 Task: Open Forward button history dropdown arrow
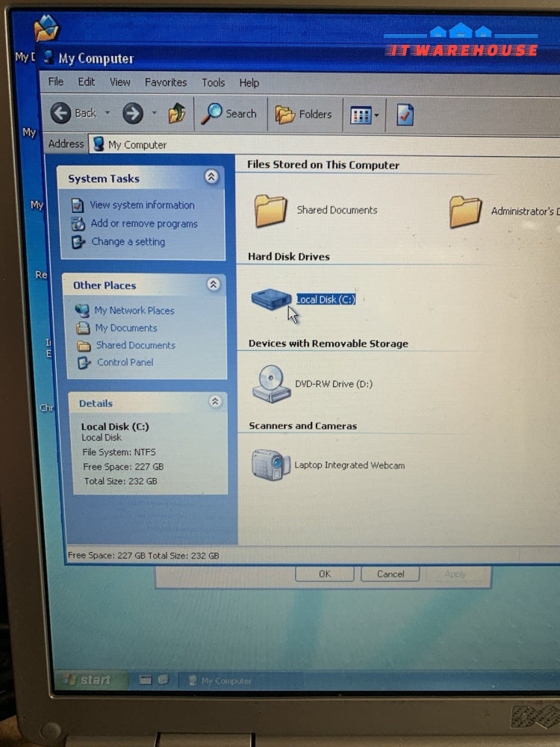(155, 113)
